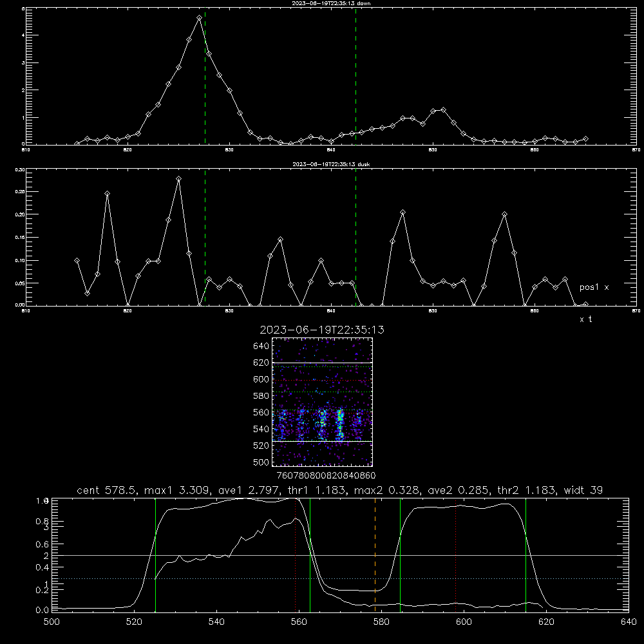Pick the dusk peak marker near 839
Image resolution: width=644 pixels, height=644 pixels.
(321, 260)
